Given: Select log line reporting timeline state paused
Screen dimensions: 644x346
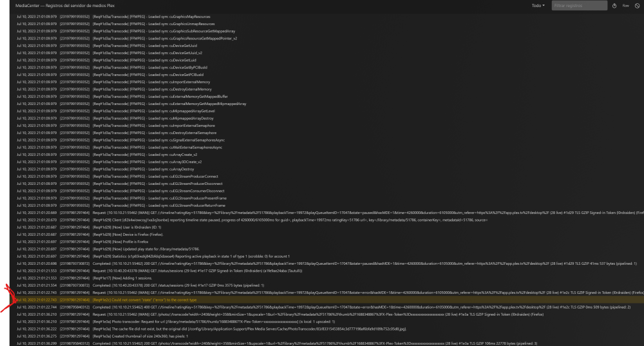Looking at the screenshot, I should coord(252,220).
